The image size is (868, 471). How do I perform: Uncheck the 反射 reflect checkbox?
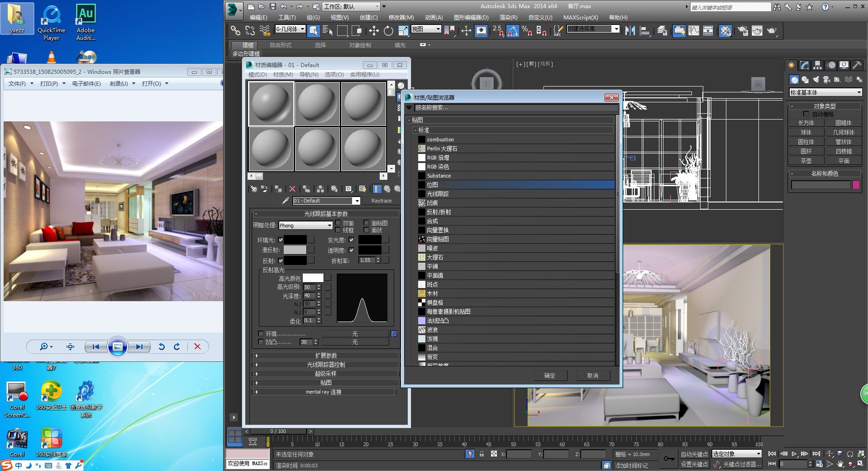click(x=281, y=260)
